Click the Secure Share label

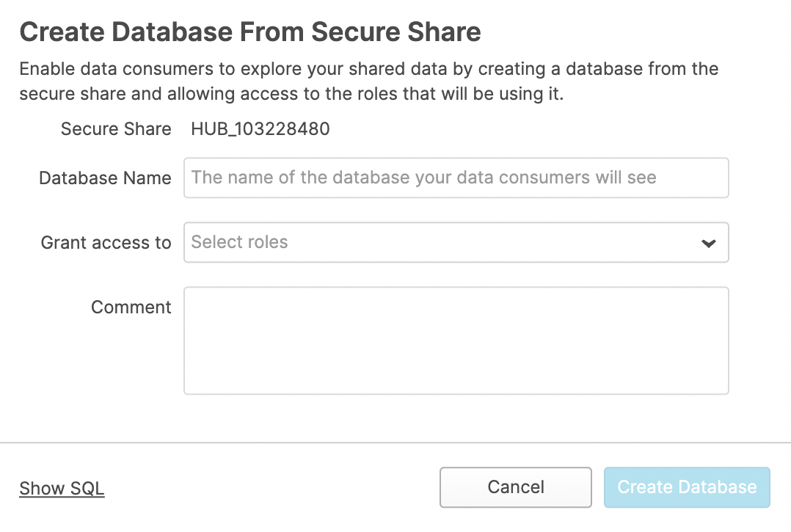116,130
